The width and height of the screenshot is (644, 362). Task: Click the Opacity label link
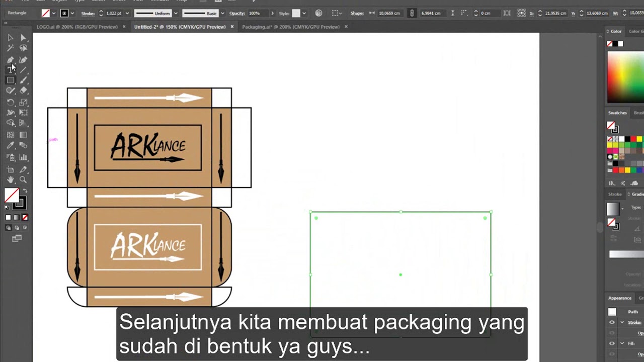[x=237, y=13]
